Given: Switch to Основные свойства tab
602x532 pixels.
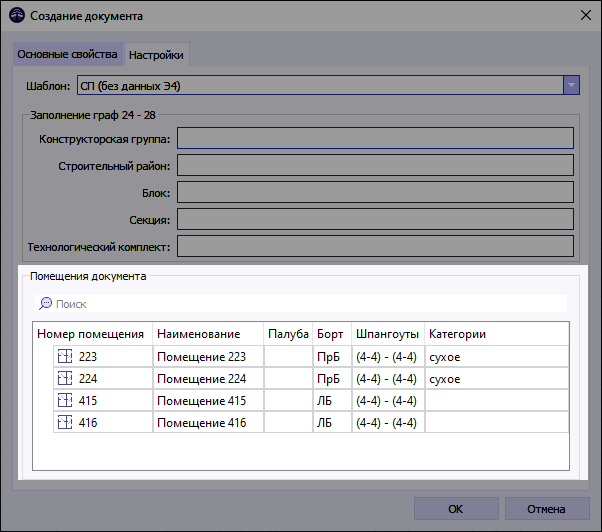Looking at the screenshot, I should [x=67, y=54].
